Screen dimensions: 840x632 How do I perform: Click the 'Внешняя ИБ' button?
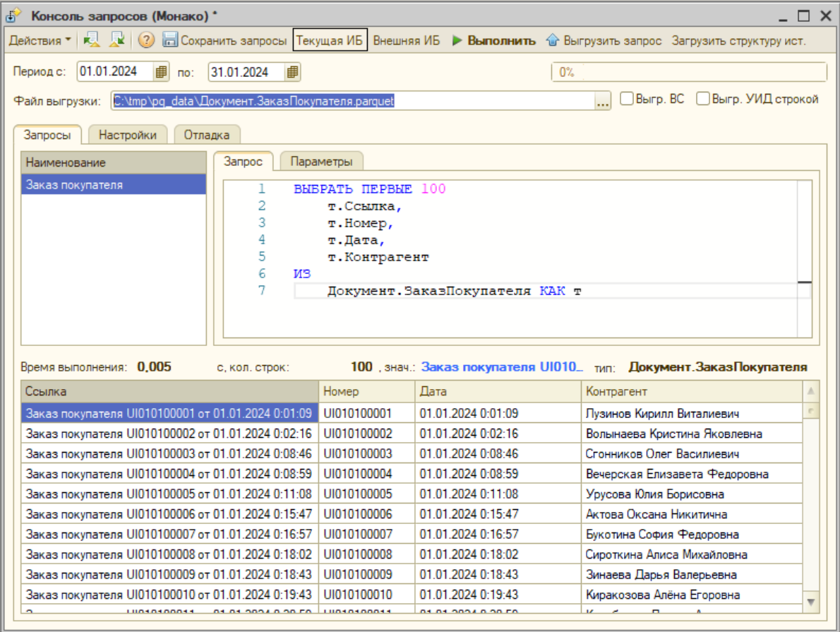click(406, 40)
